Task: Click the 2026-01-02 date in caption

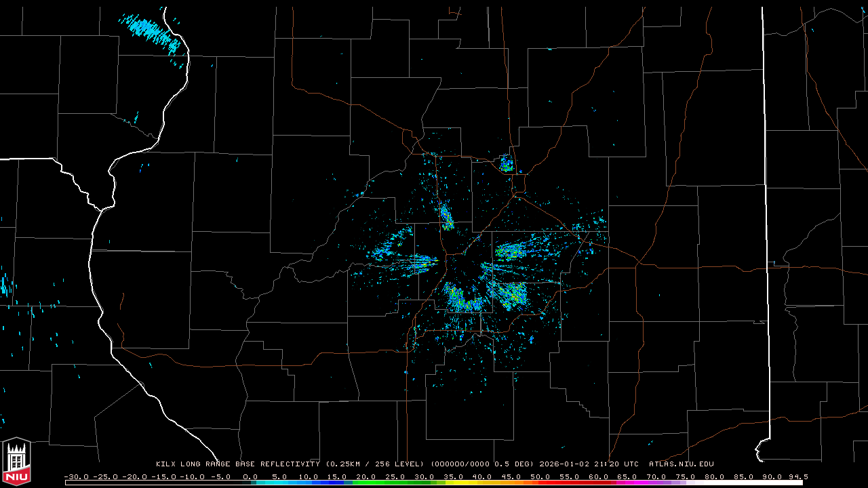Action: 563,464
